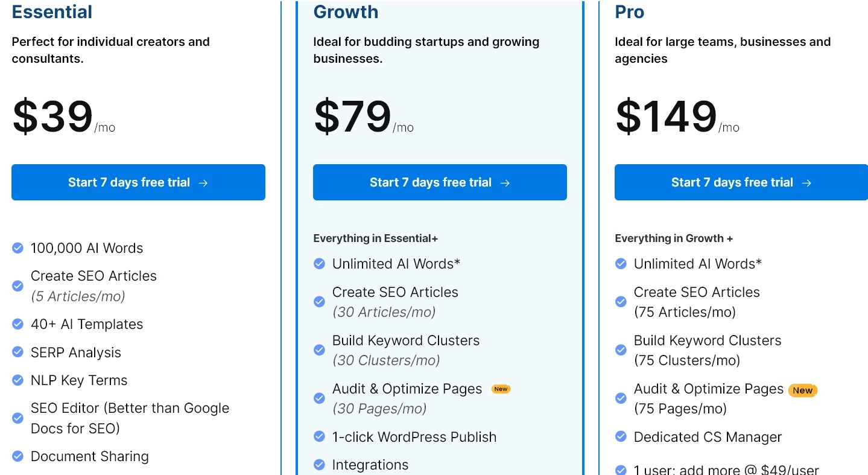Click the New badge on Growth's Audit & Optimize Pages
This screenshot has width=868, height=475.
coord(501,389)
